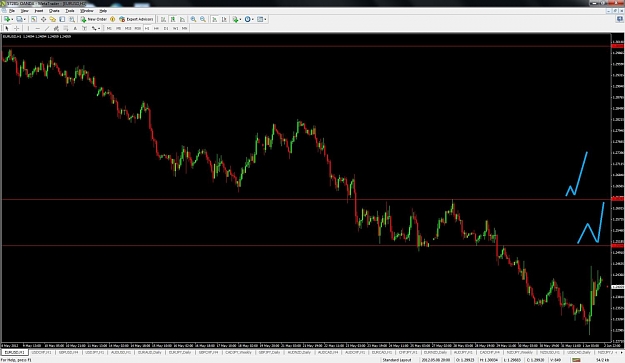Toggle the Expert Advisors button

pyautogui.click(x=136, y=19)
